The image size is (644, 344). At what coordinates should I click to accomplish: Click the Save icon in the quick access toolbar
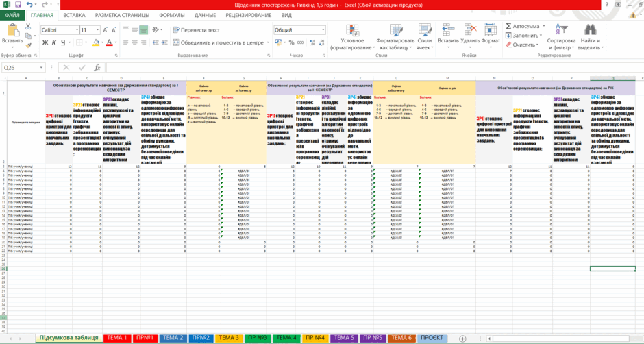(17, 5)
